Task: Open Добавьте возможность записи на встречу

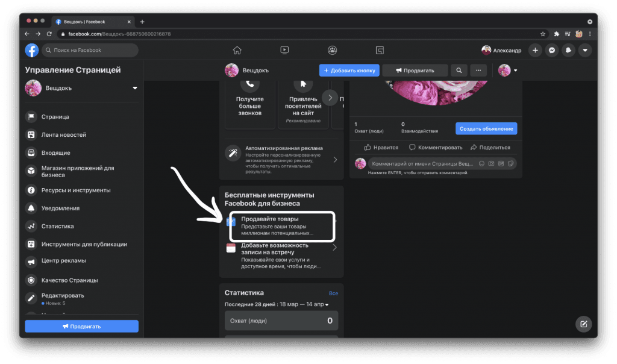Action: (281, 256)
